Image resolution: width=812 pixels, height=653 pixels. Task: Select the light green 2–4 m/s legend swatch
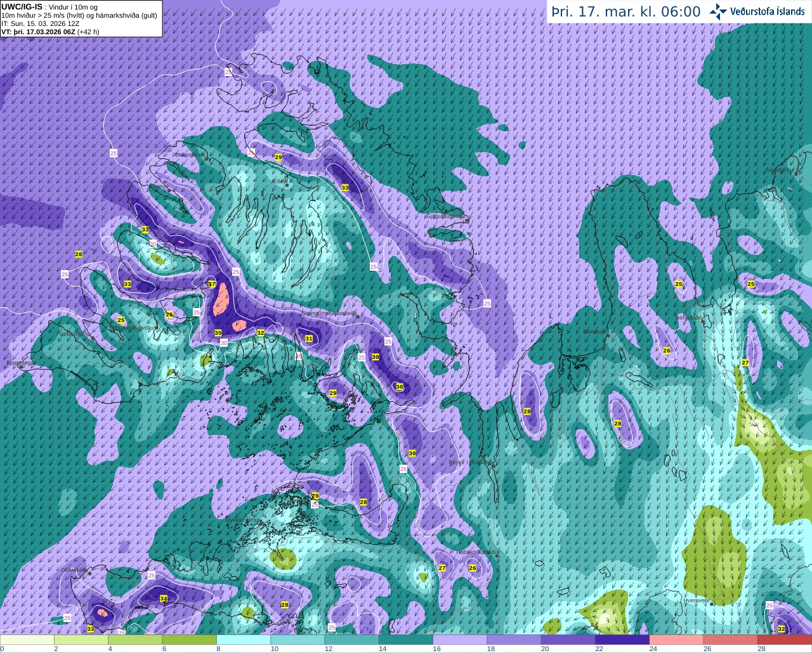coord(81,640)
